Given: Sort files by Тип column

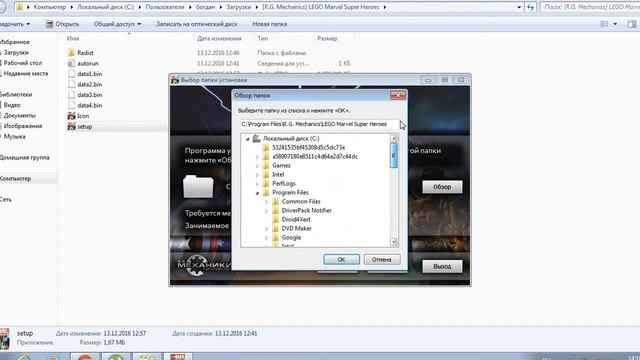Looking at the screenshot, I should [x=263, y=38].
